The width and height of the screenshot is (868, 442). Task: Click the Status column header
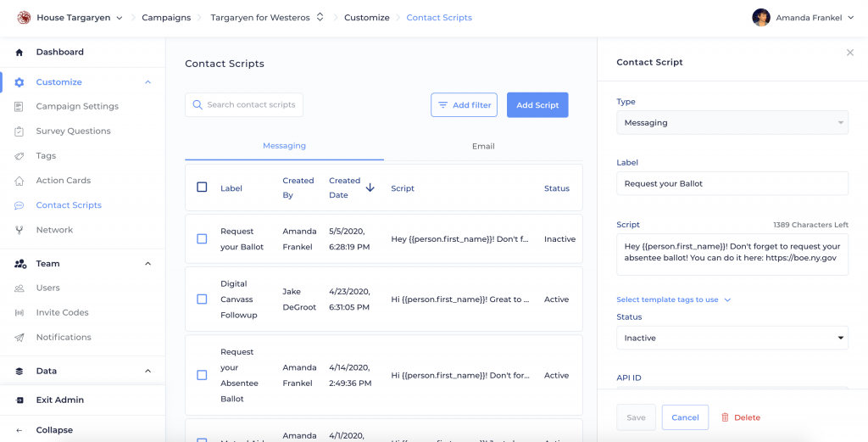point(557,188)
